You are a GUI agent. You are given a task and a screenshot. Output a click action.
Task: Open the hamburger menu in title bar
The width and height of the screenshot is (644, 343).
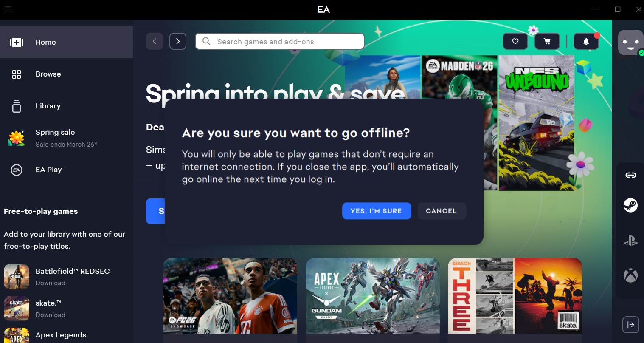click(8, 9)
